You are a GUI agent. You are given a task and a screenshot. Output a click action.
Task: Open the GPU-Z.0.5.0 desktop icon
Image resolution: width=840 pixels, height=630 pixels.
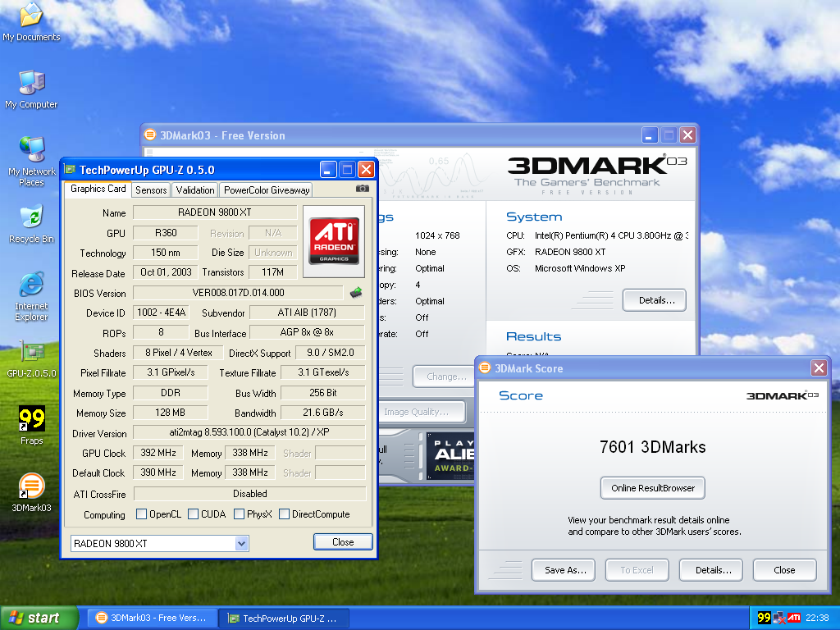click(31, 353)
